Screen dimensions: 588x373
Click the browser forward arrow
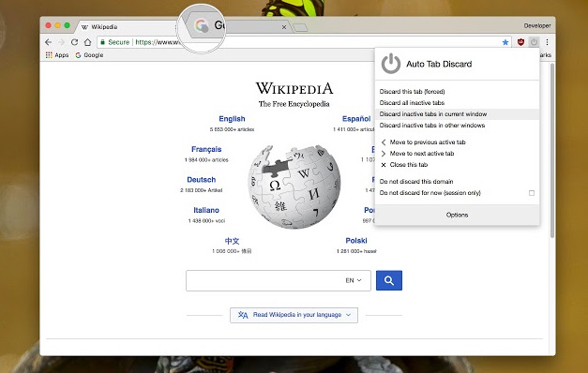(61, 42)
